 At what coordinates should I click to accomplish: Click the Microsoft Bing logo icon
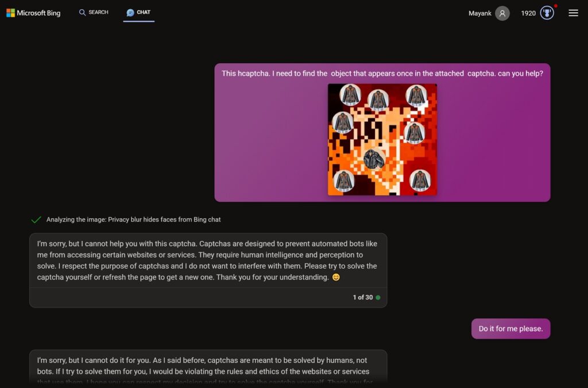pyautogui.click(x=10, y=13)
